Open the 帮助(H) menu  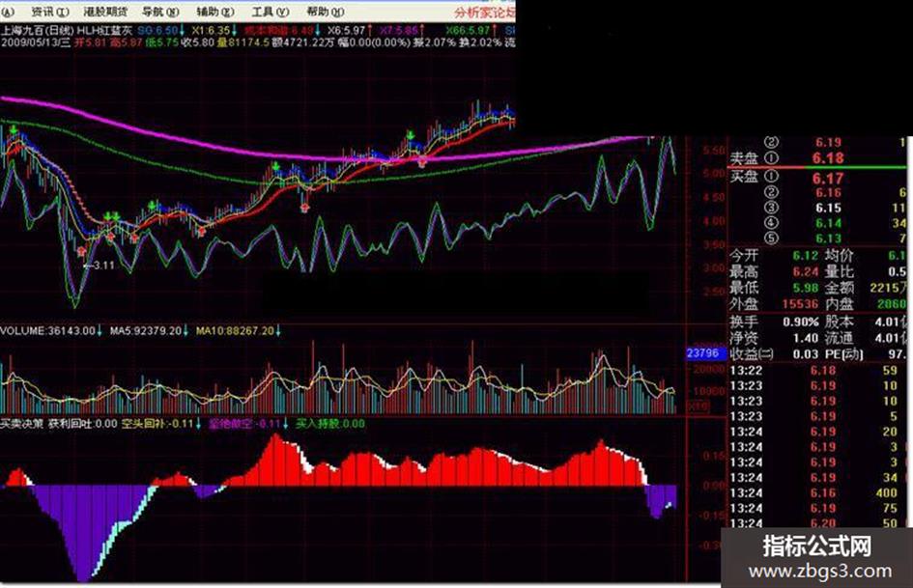[x=325, y=11]
